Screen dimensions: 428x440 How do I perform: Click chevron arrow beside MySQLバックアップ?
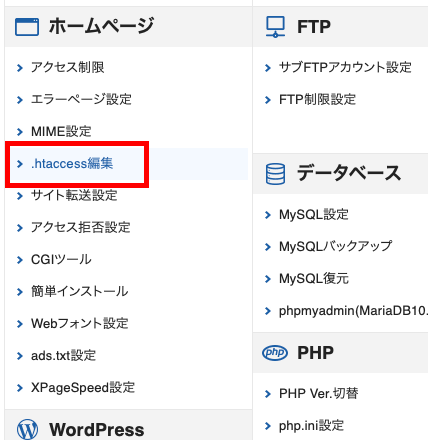point(268,247)
